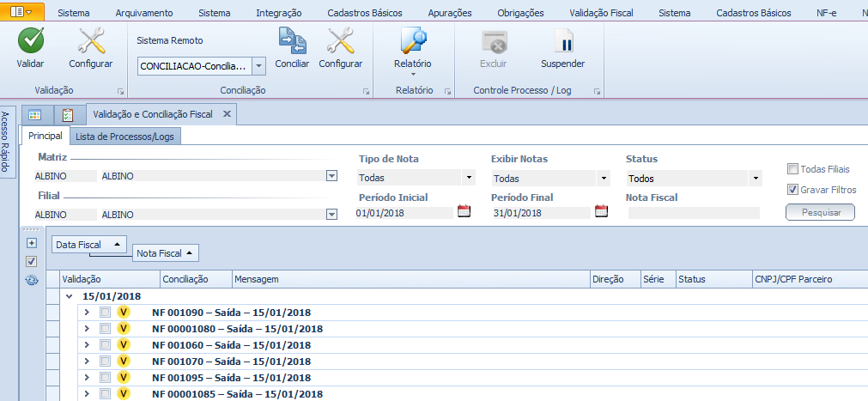Click the Conciliar icon
This screenshot has height=401, width=868.
coord(292,41)
